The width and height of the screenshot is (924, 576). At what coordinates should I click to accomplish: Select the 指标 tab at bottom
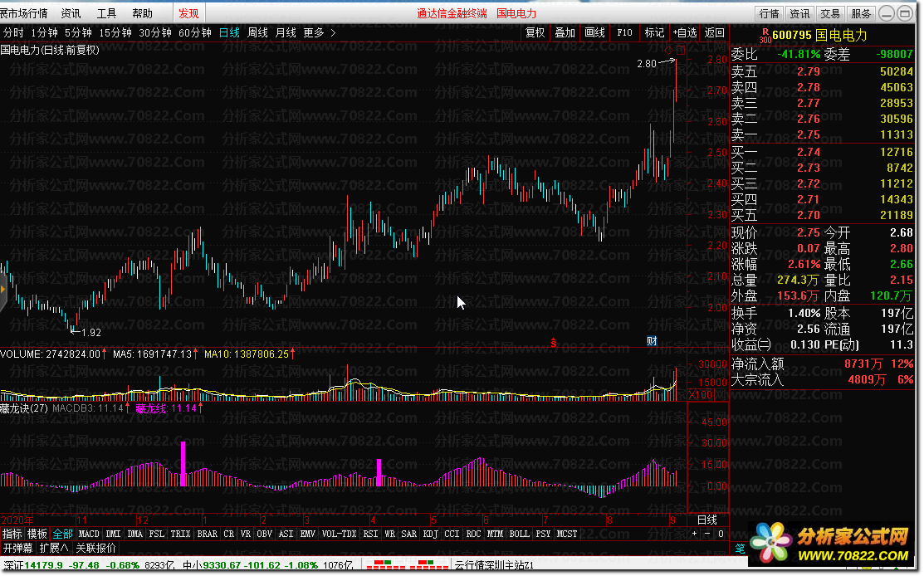coord(12,535)
